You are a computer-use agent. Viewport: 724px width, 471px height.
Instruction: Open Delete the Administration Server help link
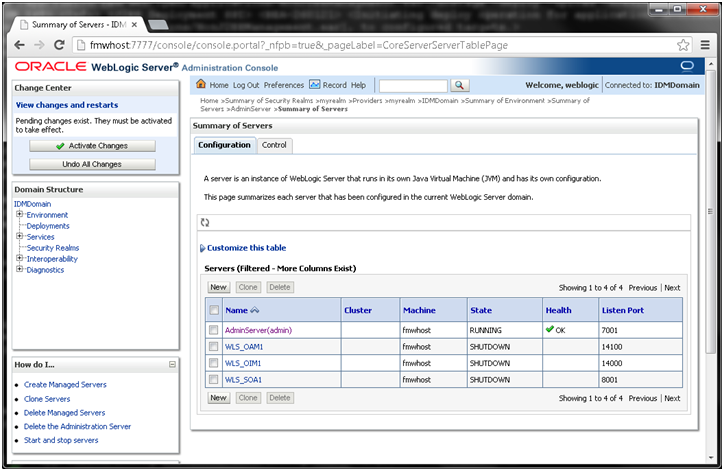pyautogui.click(x=78, y=427)
